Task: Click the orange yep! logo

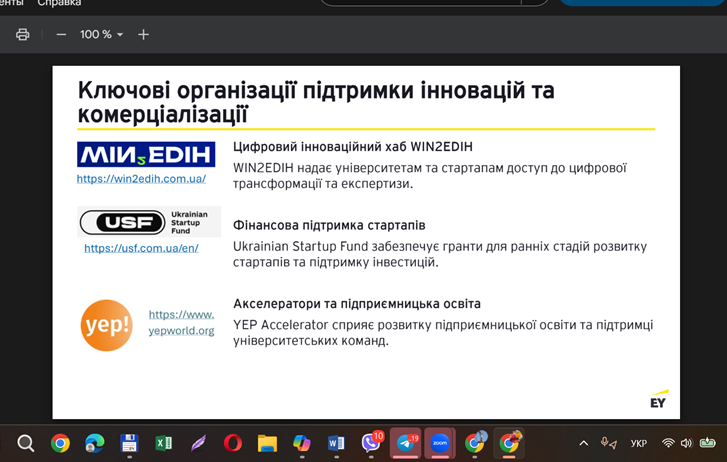Action: coord(106,325)
